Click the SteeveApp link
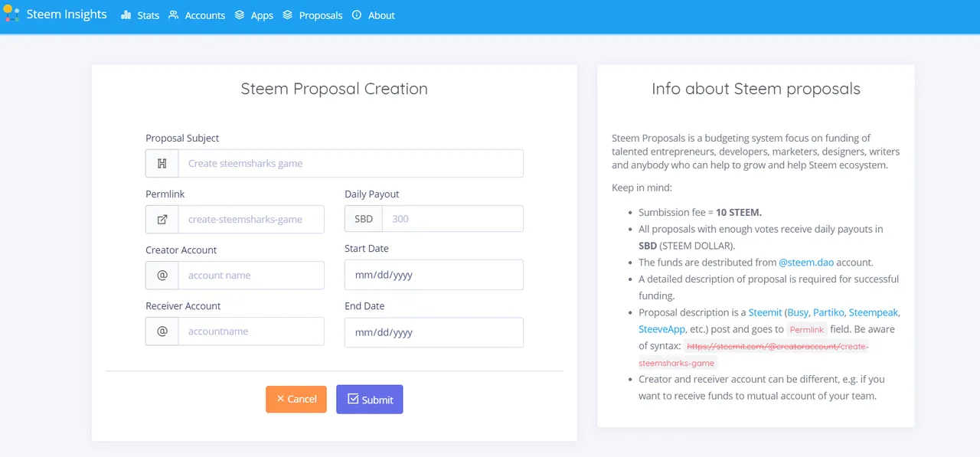The image size is (980, 457). 663,329
